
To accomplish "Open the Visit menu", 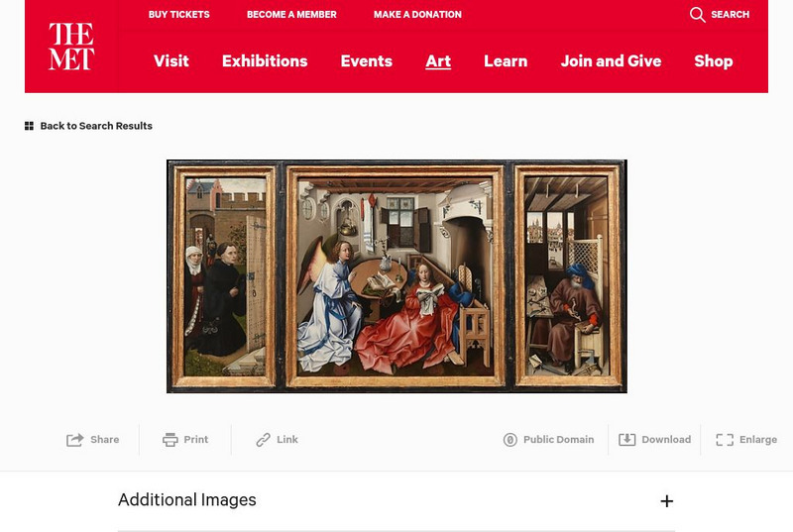I will (170, 61).
